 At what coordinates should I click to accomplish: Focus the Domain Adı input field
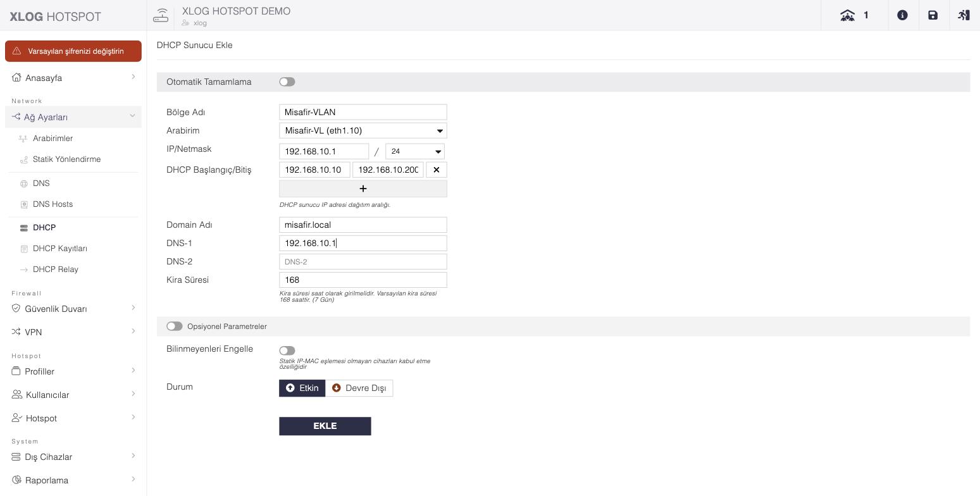(363, 225)
